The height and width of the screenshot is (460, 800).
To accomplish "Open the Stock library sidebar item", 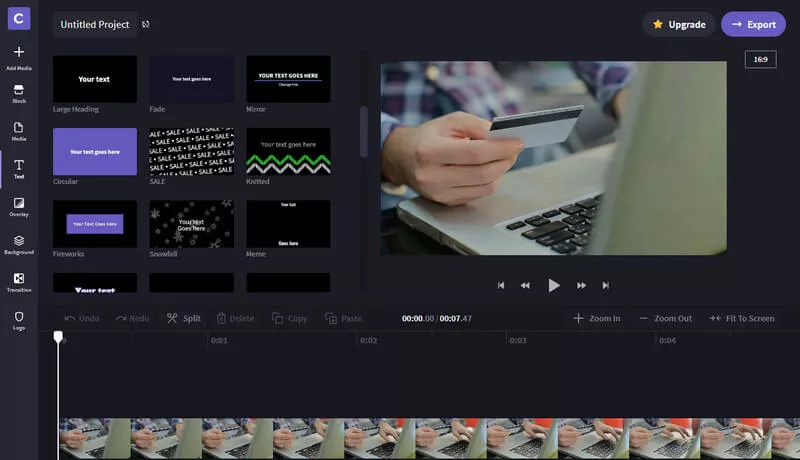I will click(19, 94).
